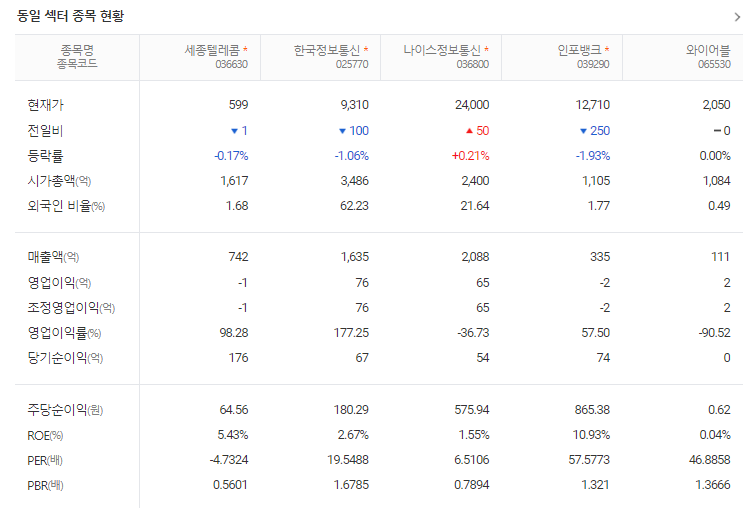Viewport: 746px width, 508px height.
Task: Select the stock code 036800
Action: click(x=473, y=64)
